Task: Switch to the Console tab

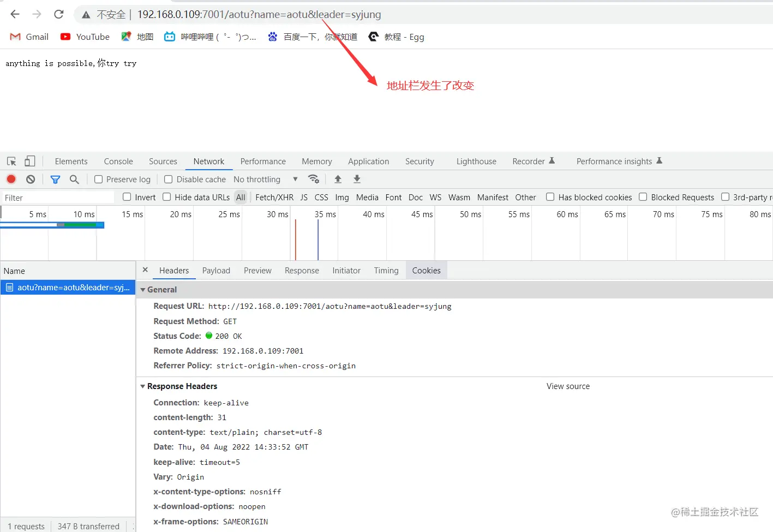Action: (118, 162)
